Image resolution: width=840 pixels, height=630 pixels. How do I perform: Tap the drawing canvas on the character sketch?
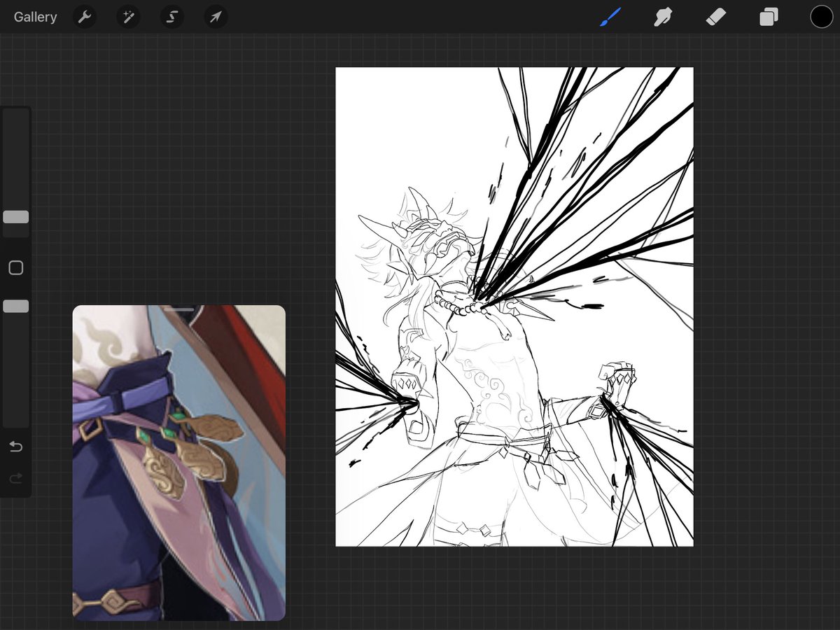[514, 307]
